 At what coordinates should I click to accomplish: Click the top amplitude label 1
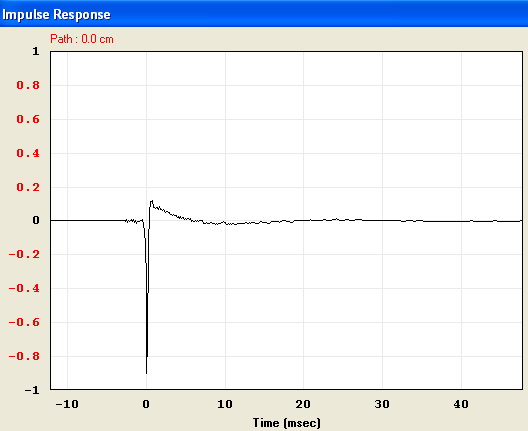pyautogui.click(x=36, y=51)
